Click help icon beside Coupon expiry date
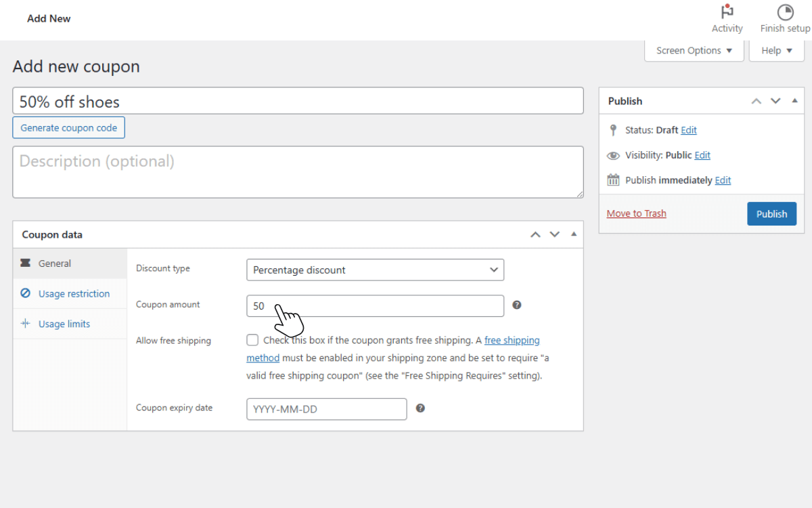 point(420,408)
